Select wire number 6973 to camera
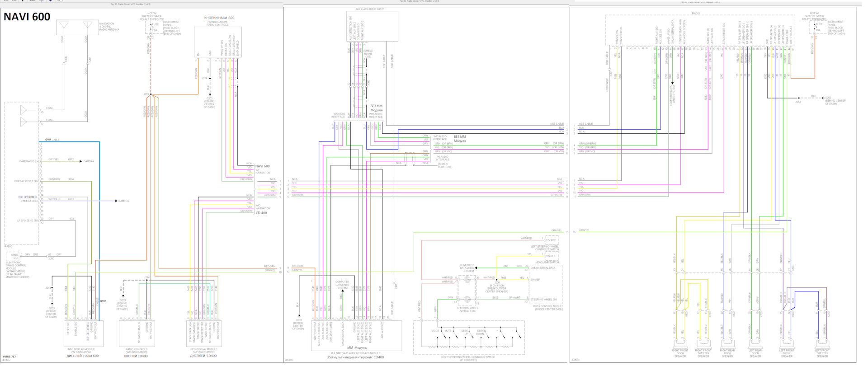This screenshot has height=366, width=868. [x=71, y=199]
